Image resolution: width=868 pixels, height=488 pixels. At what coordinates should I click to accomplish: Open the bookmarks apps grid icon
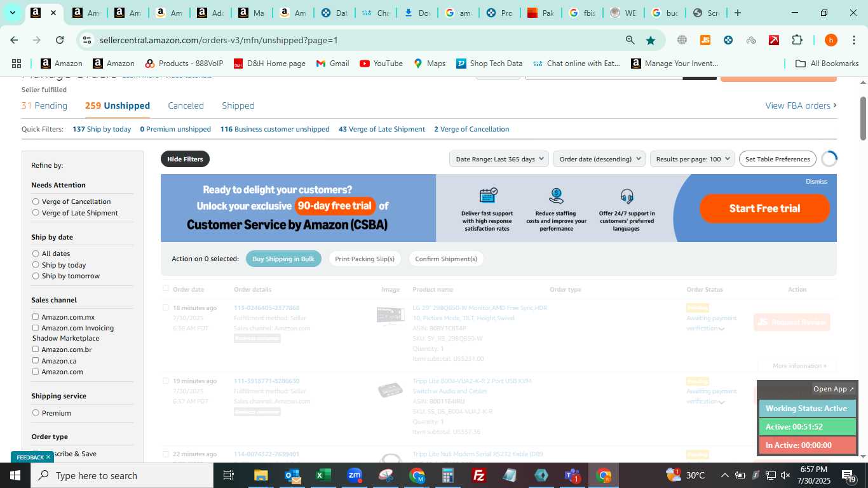click(17, 64)
